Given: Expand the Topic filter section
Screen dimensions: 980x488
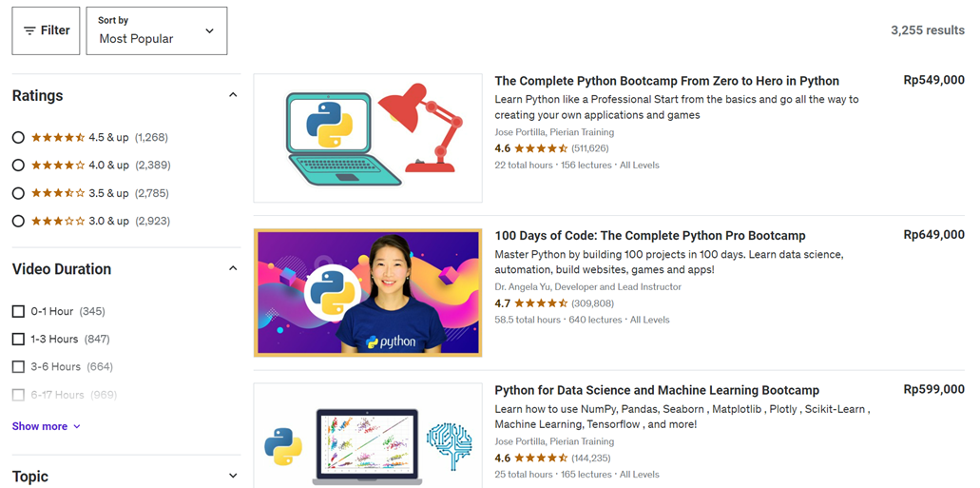Looking at the screenshot, I should click(233, 476).
